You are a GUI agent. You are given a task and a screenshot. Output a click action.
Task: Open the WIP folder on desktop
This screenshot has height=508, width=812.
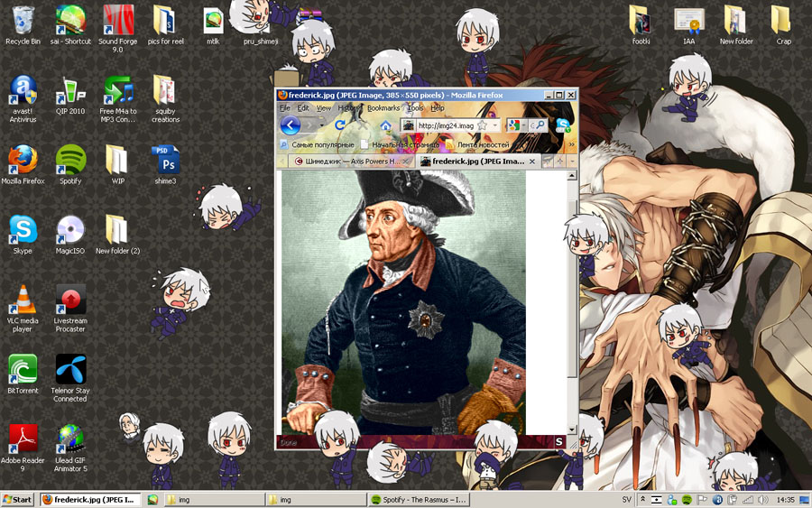tap(118, 164)
